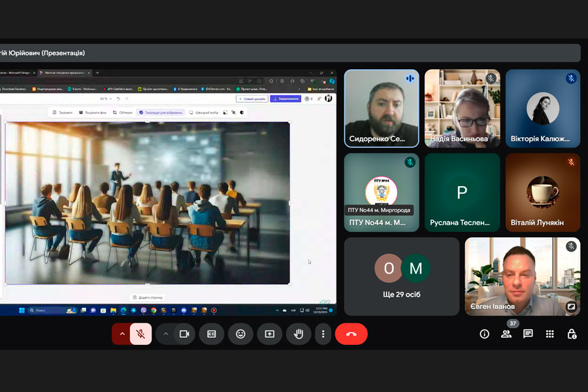
Task: Click the present screen button
Action: pos(270,334)
